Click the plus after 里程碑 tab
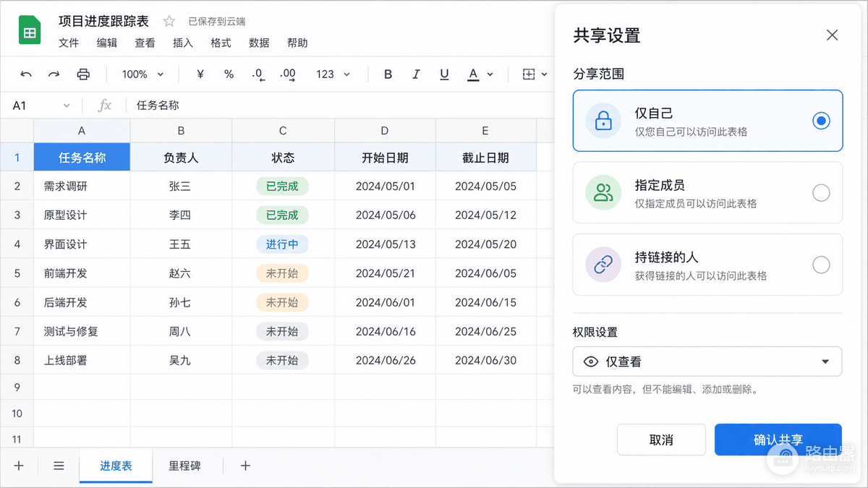This screenshot has width=868, height=488. [245, 466]
